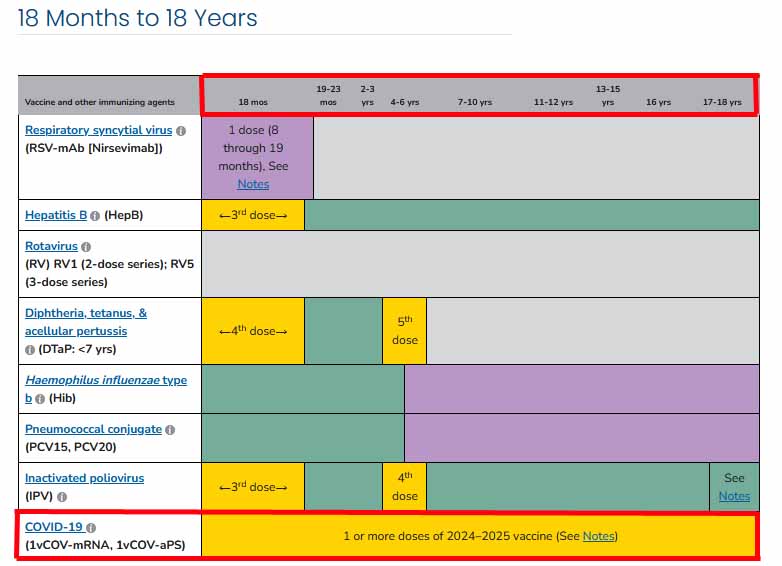Screen dimensions: 782x566
Task: Open the Respiratory syncytial virus link
Action: (99, 130)
